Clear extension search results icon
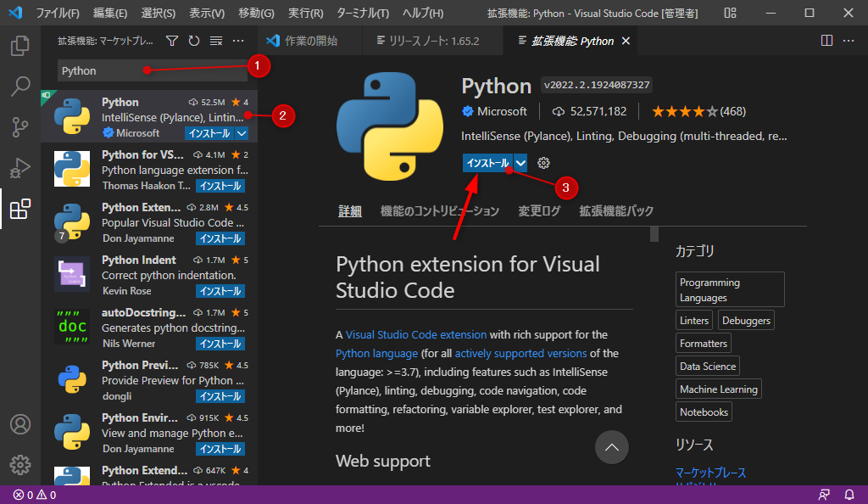 [x=216, y=41]
